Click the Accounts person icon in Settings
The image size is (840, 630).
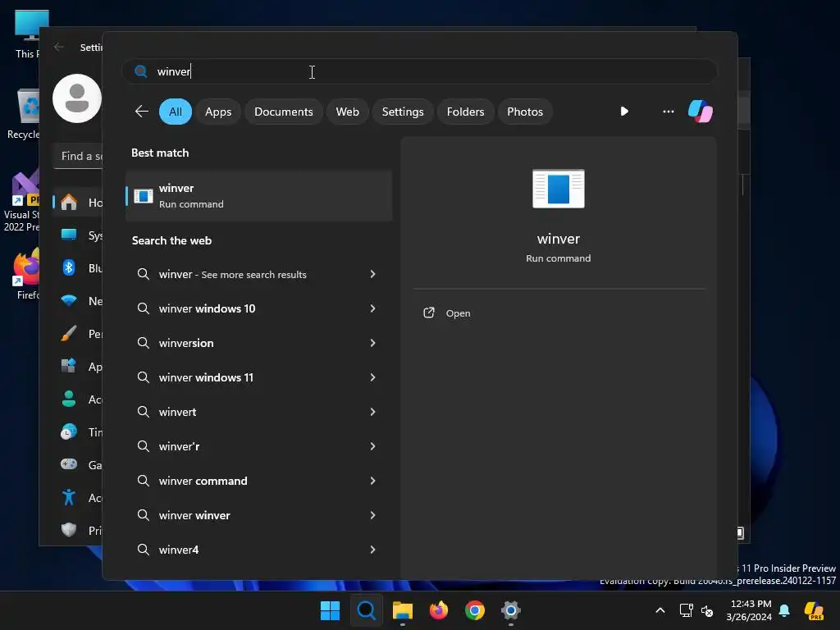click(x=69, y=399)
